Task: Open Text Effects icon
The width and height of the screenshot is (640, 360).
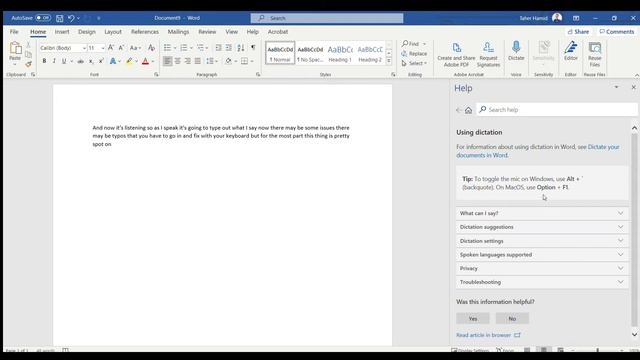Action: point(113,61)
